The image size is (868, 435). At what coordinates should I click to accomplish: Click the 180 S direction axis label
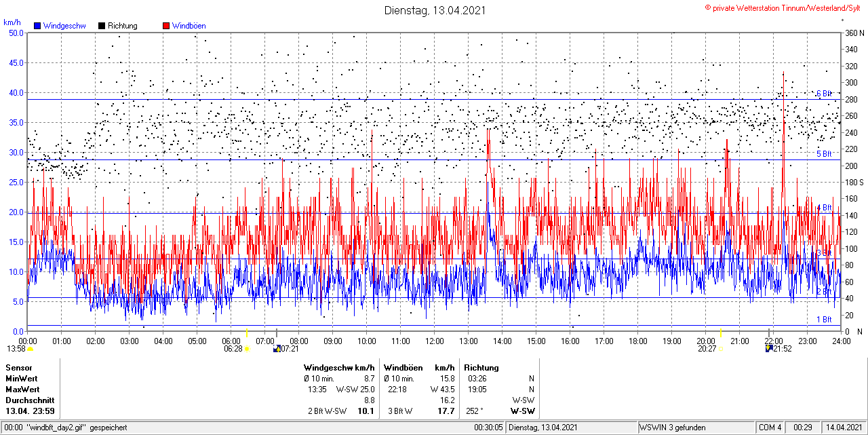(x=854, y=182)
